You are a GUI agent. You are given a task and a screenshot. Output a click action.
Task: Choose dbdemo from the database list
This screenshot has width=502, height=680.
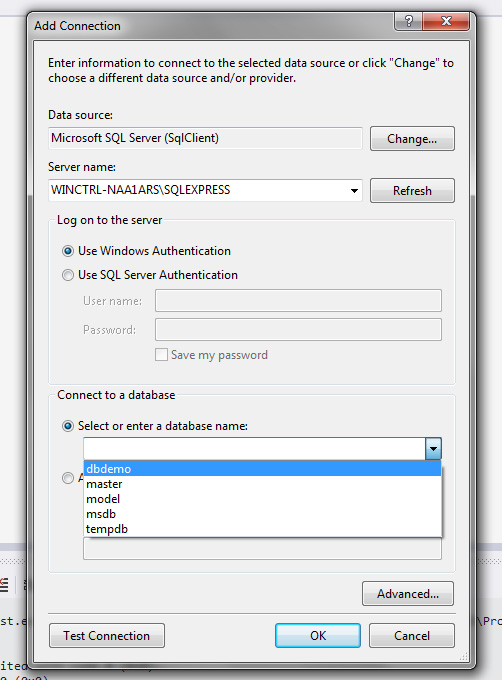(262, 469)
